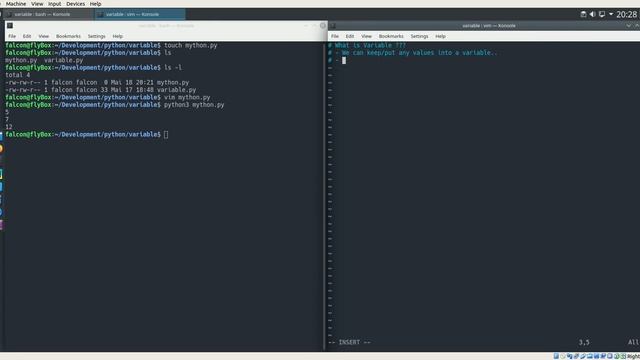Click the hard disk activity status icon
This screenshot has width=640, height=360.
pos(556,356)
